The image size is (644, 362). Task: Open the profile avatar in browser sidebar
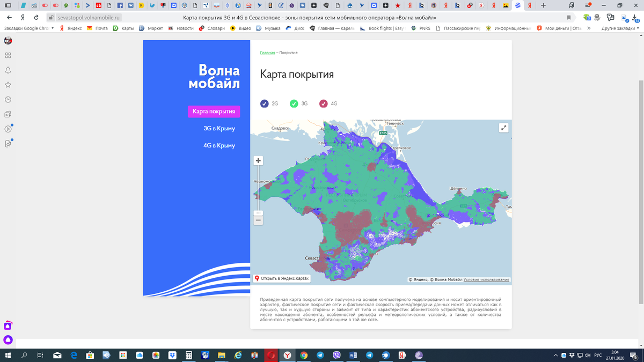pos(8,41)
